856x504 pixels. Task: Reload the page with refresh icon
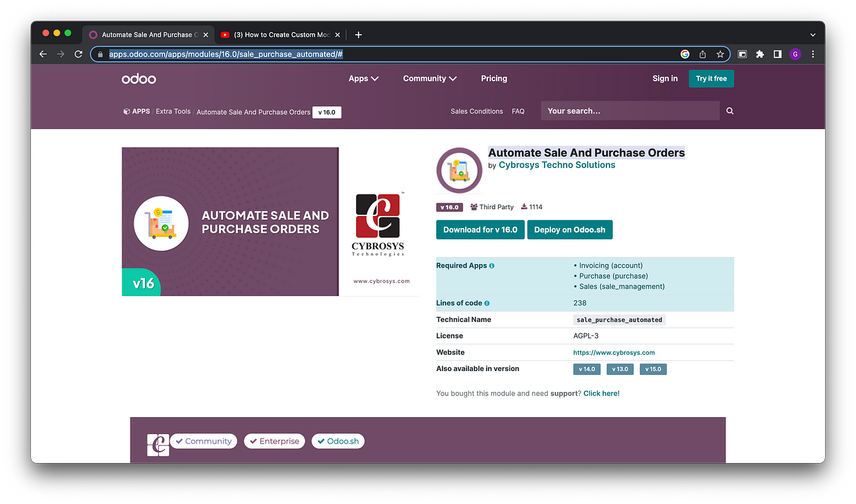pos(78,54)
